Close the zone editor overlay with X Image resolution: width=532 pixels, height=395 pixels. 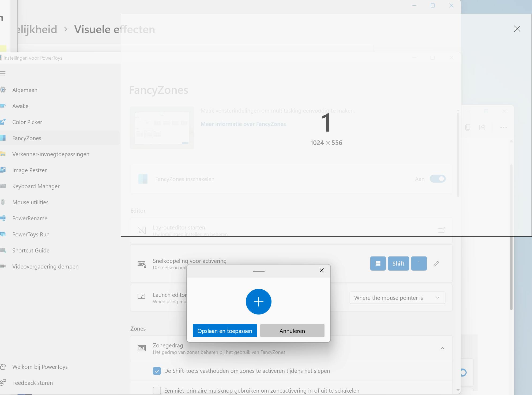(x=517, y=29)
